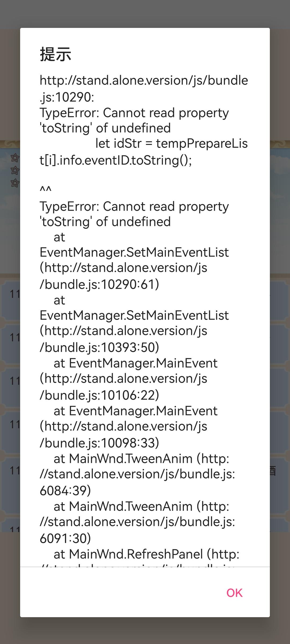This screenshot has height=644, width=290.
Task: Dismiss the error dialog with OK
Action: [x=234, y=593]
